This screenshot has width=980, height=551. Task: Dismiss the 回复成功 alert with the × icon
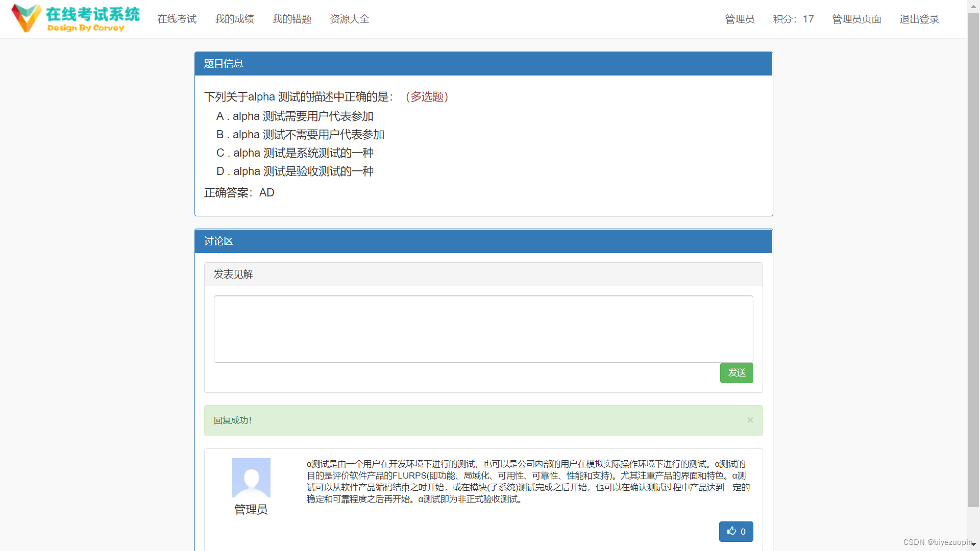click(x=749, y=420)
